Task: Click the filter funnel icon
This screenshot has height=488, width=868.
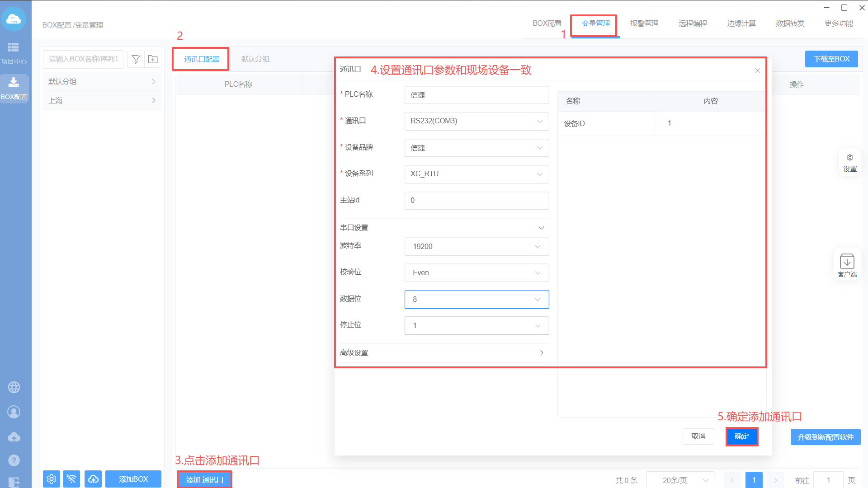Action: click(136, 59)
